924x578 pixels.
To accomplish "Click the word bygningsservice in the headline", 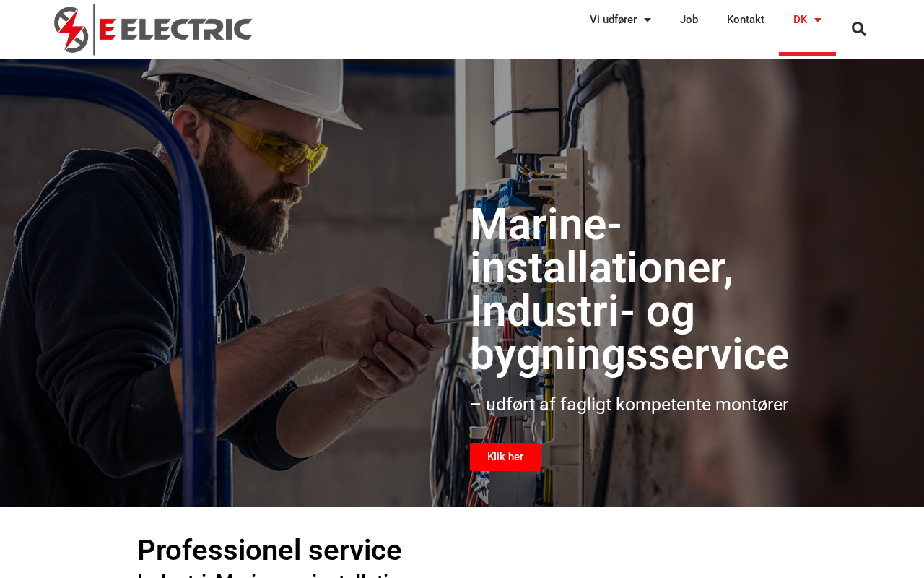I will [629, 355].
